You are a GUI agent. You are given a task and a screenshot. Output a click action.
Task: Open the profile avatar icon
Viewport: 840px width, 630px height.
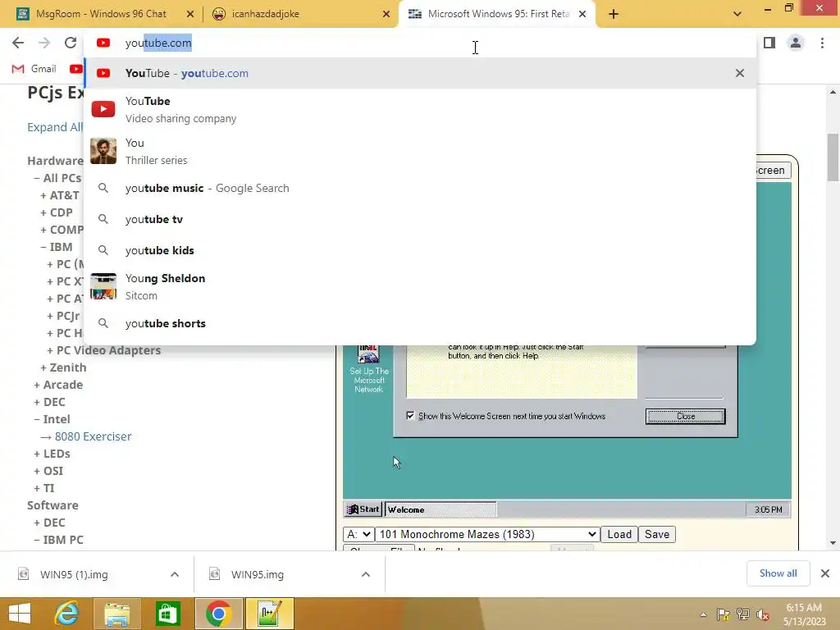pyautogui.click(x=796, y=43)
